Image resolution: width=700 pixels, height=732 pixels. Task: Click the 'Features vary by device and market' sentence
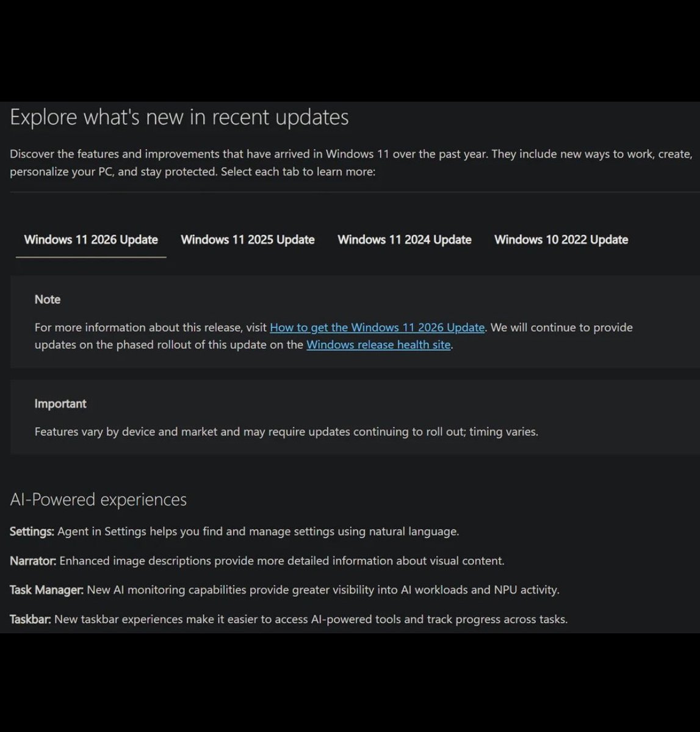[x=286, y=432]
